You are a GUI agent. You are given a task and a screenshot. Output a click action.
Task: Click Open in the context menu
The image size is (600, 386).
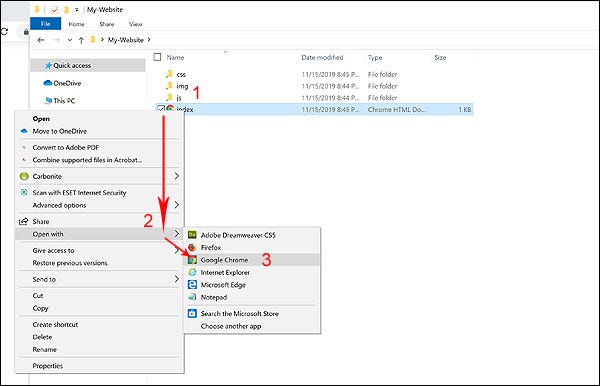pyautogui.click(x=99, y=119)
